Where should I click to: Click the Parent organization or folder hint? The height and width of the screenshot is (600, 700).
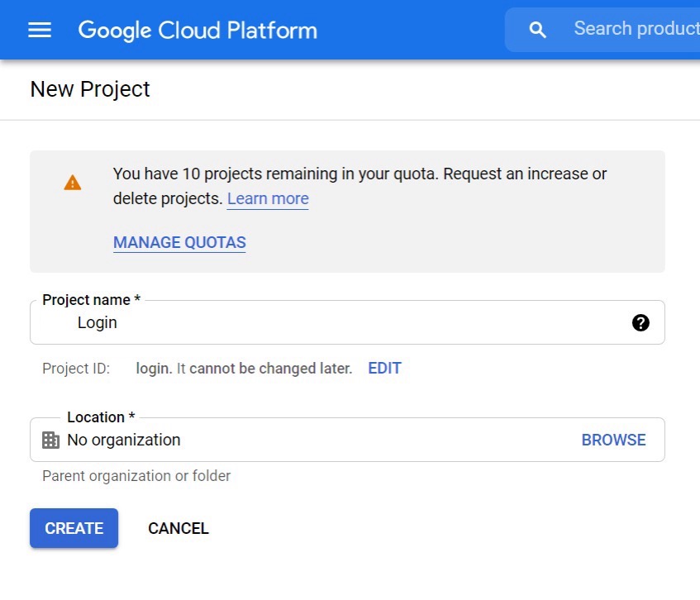click(x=136, y=476)
